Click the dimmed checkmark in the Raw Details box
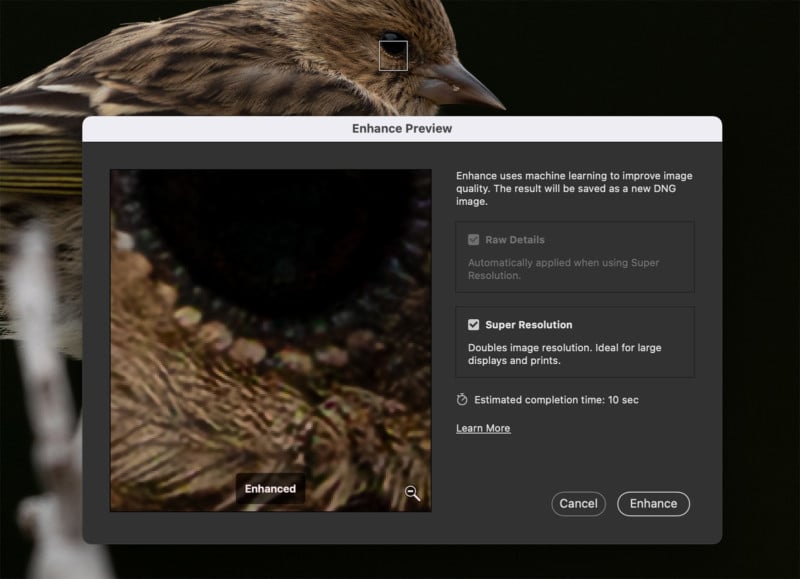The height and width of the screenshot is (579, 800). pos(474,240)
